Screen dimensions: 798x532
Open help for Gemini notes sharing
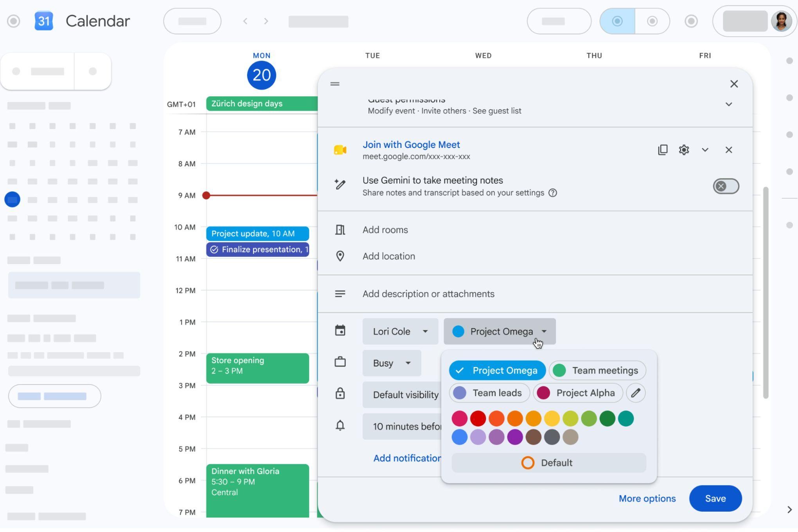552,193
